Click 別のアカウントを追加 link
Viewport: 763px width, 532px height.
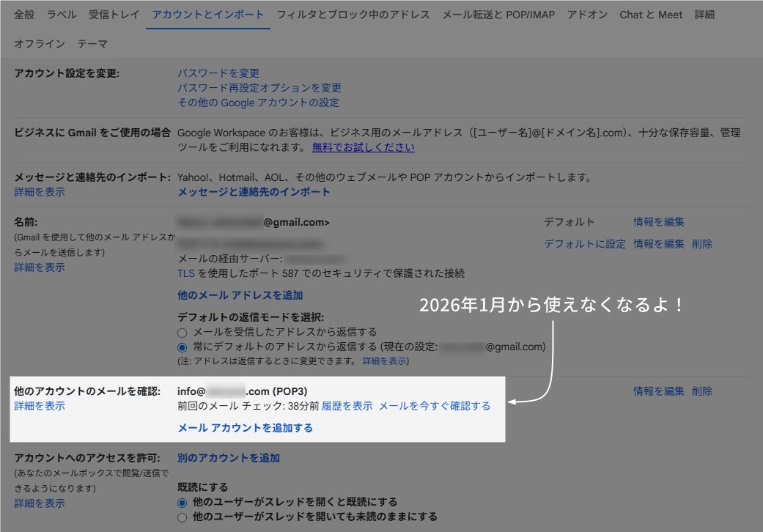(x=228, y=457)
